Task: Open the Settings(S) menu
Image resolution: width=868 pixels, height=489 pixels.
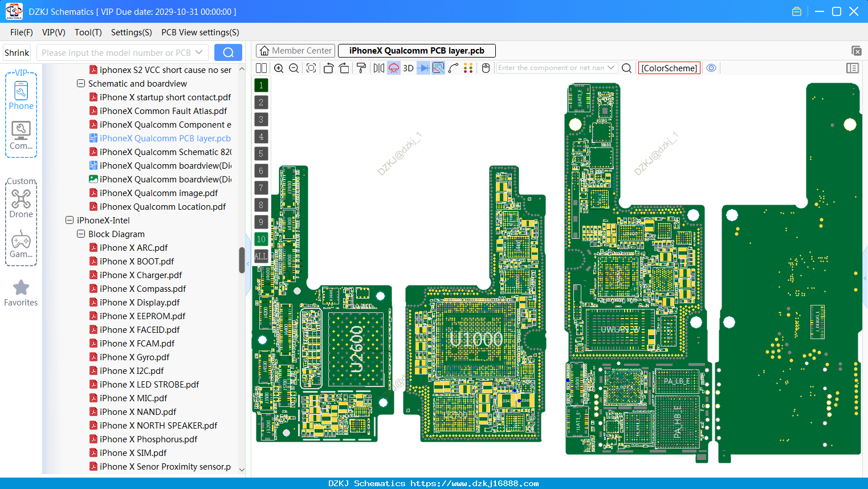Action: [x=132, y=32]
